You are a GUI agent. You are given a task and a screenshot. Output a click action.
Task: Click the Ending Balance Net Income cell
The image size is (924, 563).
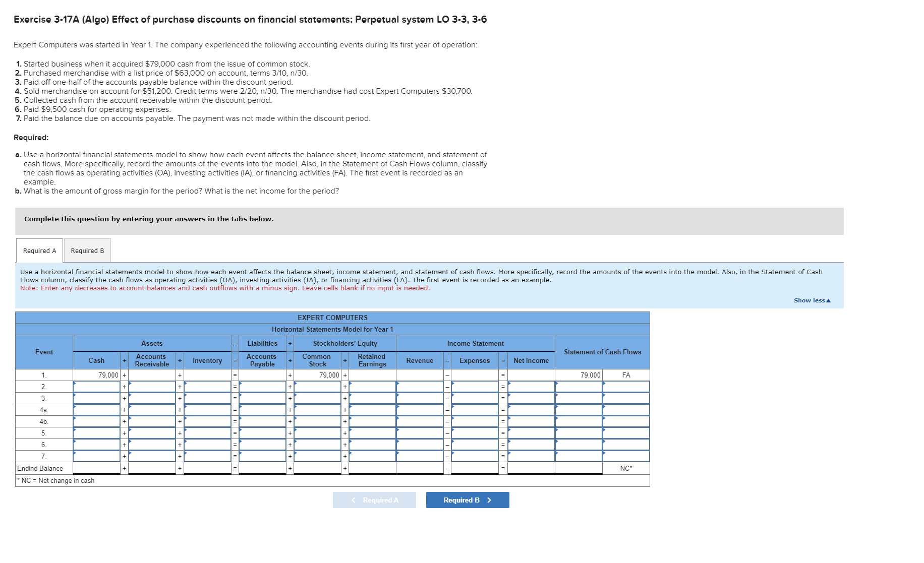point(531,468)
